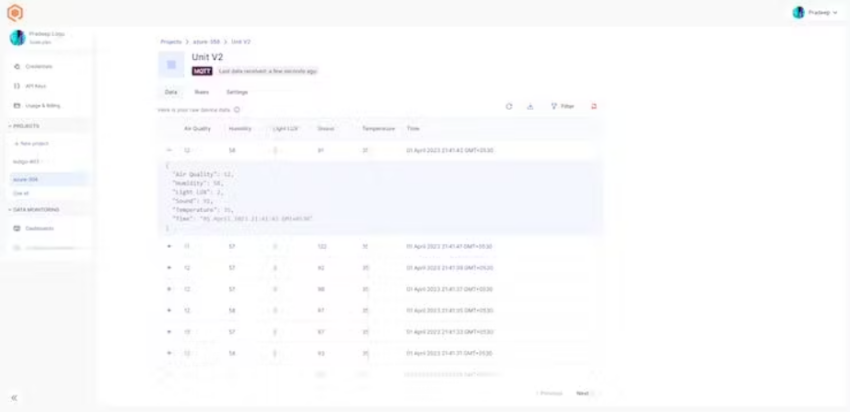Click the red delete data icon
Screen dimensions: 850x412
click(594, 106)
